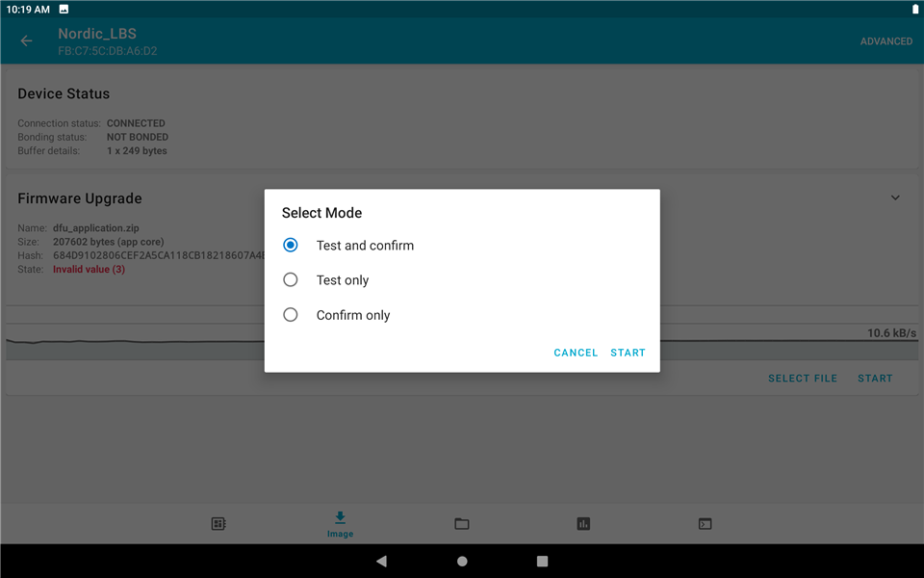Click the Device Status heading
Screen dimensions: 924x578
click(x=64, y=93)
